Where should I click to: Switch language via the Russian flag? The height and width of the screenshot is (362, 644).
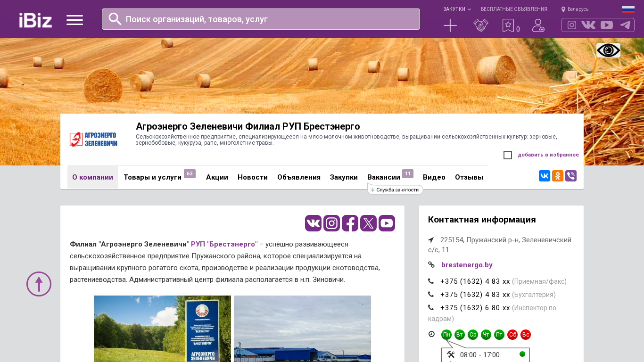coord(628,9)
